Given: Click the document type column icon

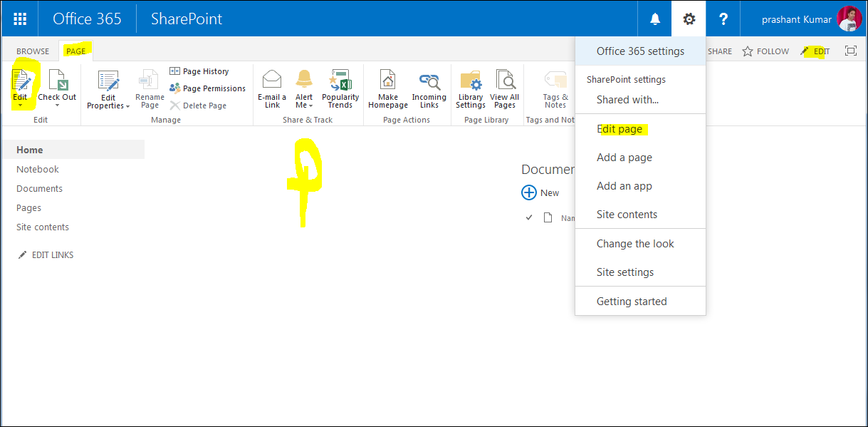Looking at the screenshot, I should [x=548, y=217].
